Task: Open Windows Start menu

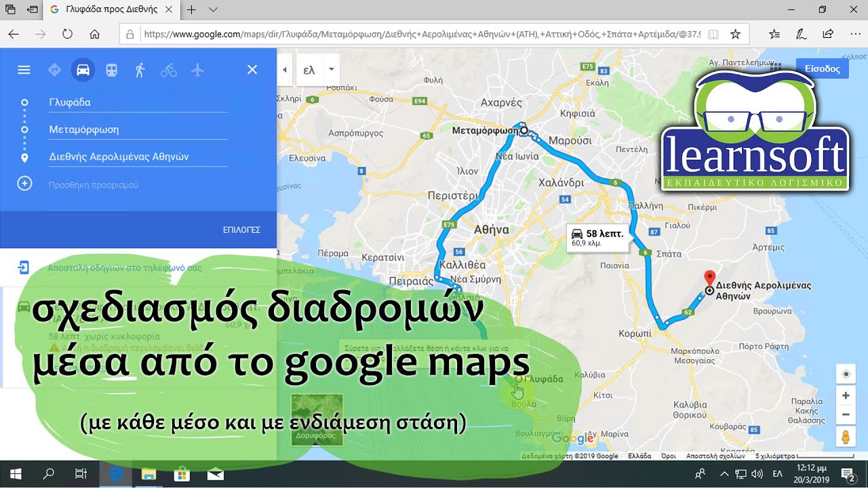Action: tap(16, 474)
